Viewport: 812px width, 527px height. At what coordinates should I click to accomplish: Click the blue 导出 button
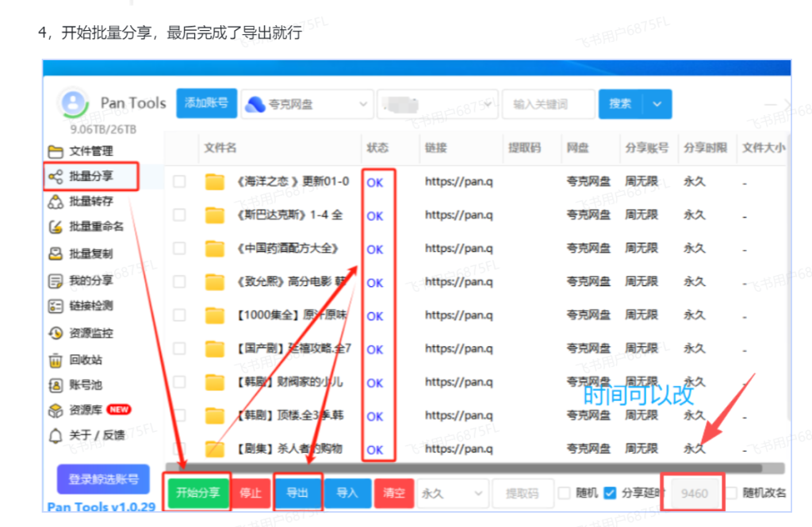click(x=297, y=493)
